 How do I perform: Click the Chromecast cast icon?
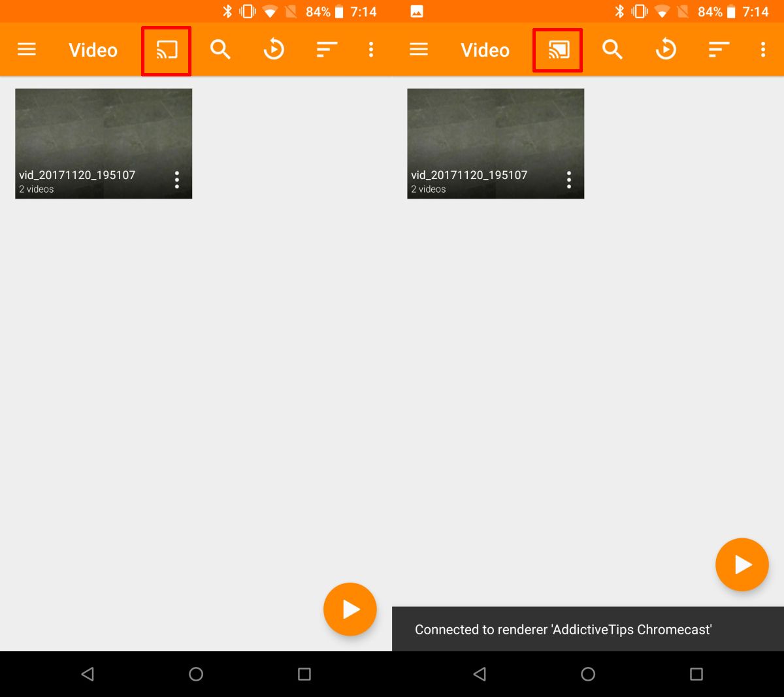165,49
